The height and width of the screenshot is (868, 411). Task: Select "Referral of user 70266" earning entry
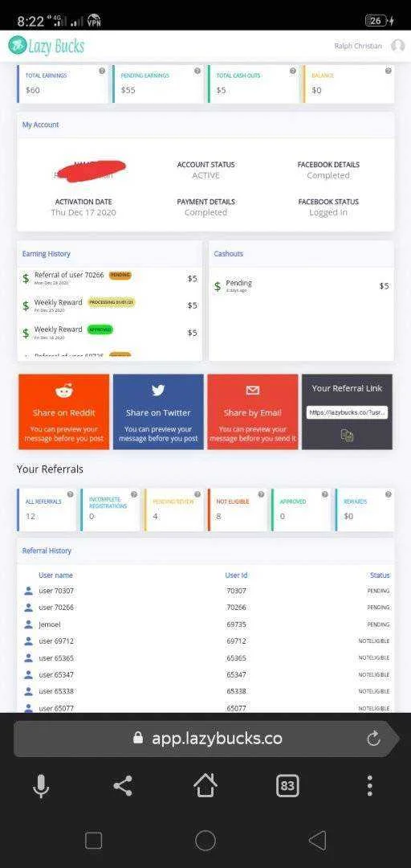tap(109, 278)
